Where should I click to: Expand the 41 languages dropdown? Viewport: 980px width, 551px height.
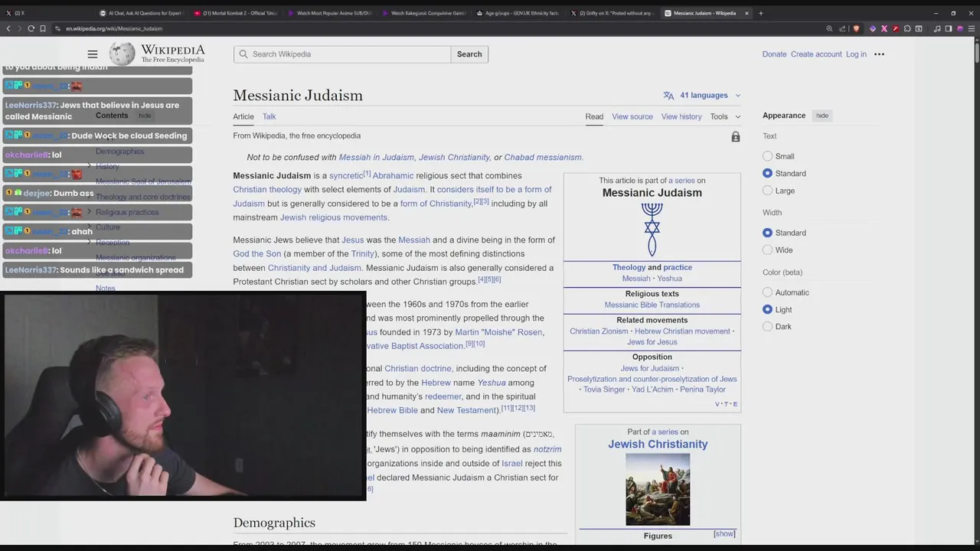pyautogui.click(x=702, y=96)
